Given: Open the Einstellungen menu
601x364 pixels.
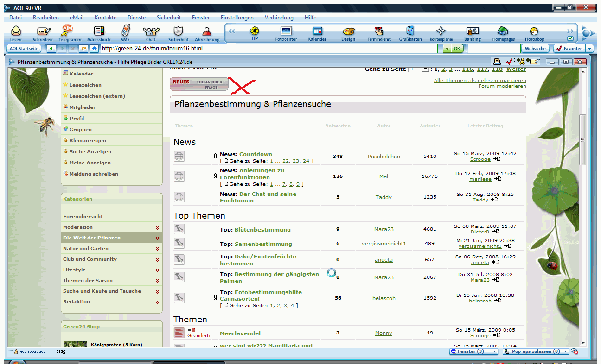Looking at the screenshot, I should click(x=237, y=18).
